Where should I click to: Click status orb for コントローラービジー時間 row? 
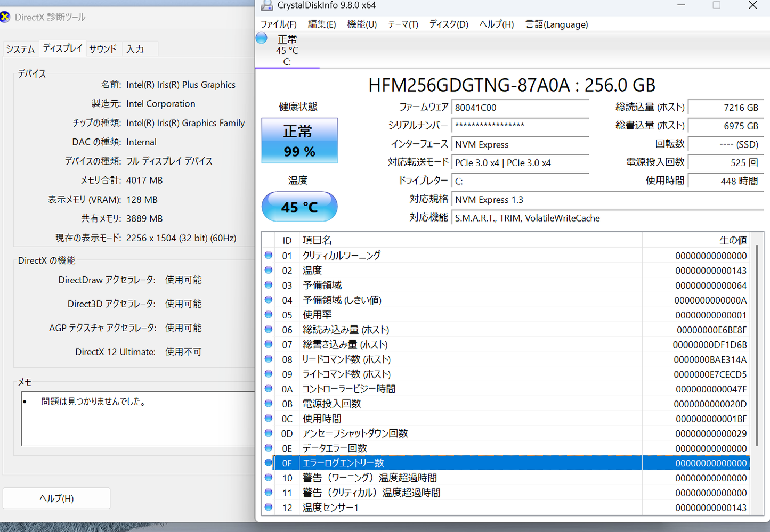pos(269,389)
